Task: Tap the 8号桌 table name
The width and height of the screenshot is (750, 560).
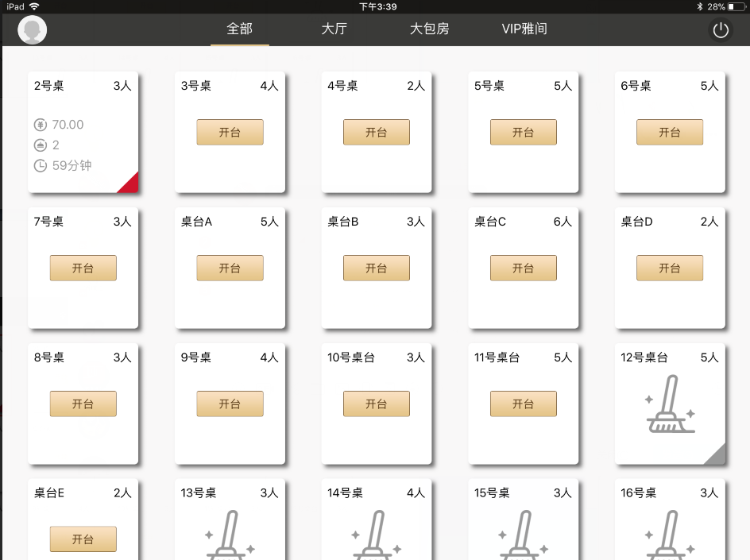Action: click(48, 357)
